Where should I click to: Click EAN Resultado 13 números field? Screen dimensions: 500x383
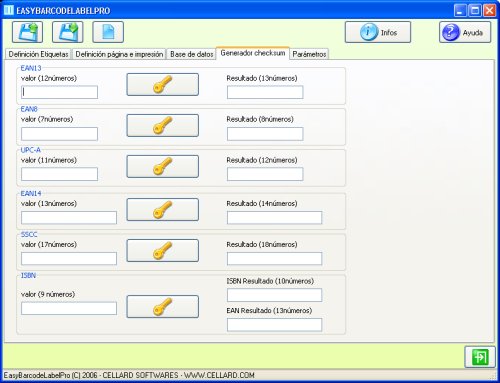click(x=274, y=325)
